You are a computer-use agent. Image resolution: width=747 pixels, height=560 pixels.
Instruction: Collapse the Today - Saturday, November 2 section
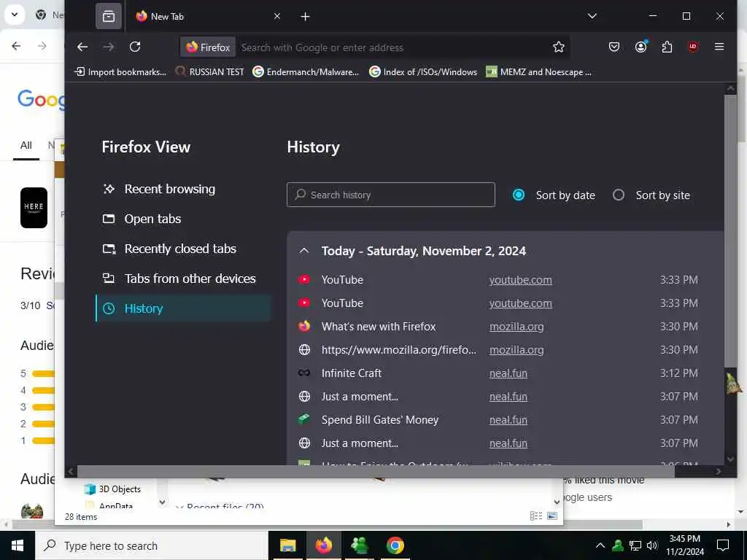pyautogui.click(x=304, y=251)
